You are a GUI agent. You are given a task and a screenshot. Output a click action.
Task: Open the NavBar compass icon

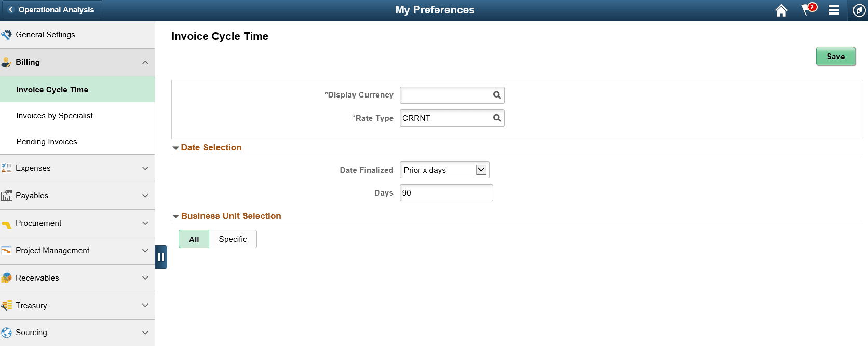point(859,10)
